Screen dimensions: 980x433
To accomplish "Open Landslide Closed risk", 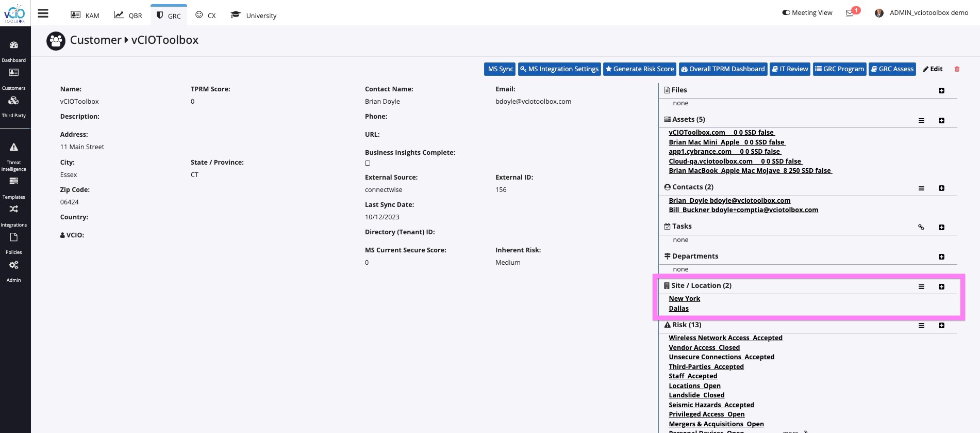I will tap(696, 395).
